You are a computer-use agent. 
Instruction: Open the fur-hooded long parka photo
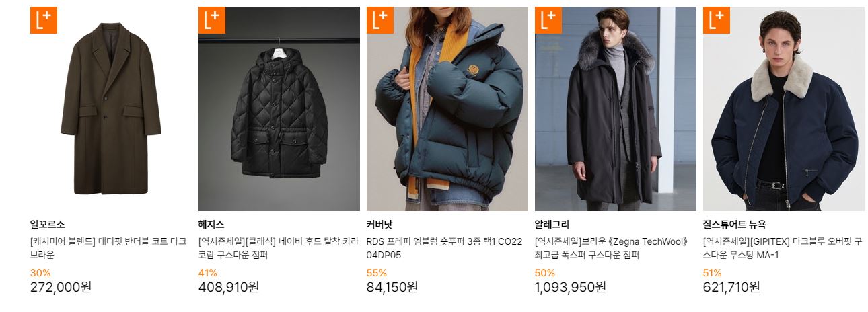click(616, 109)
